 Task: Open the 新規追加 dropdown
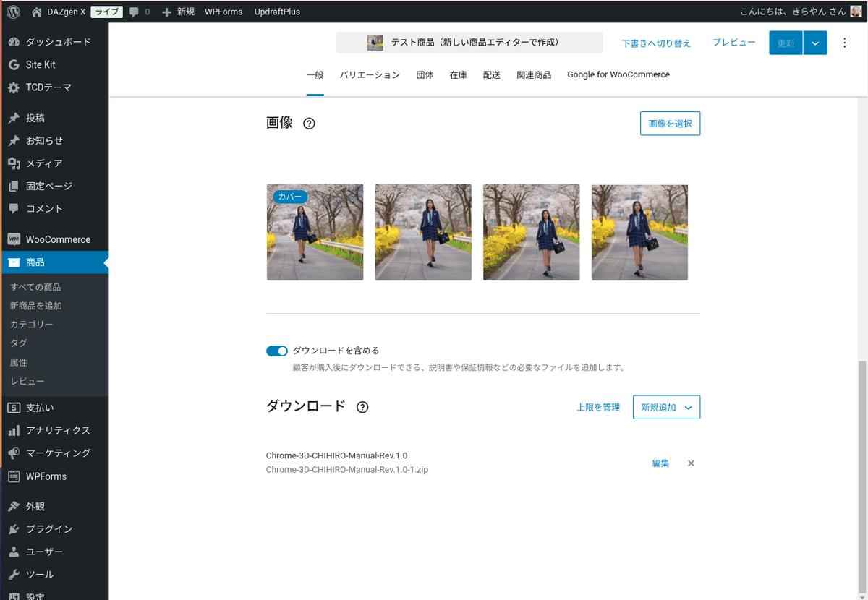tap(666, 407)
